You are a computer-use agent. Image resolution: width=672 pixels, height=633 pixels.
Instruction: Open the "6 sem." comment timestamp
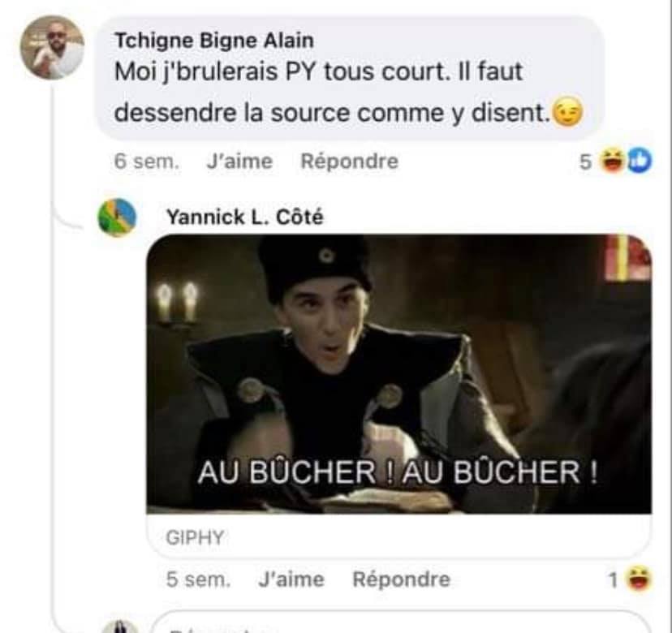pyautogui.click(x=147, y=161)
